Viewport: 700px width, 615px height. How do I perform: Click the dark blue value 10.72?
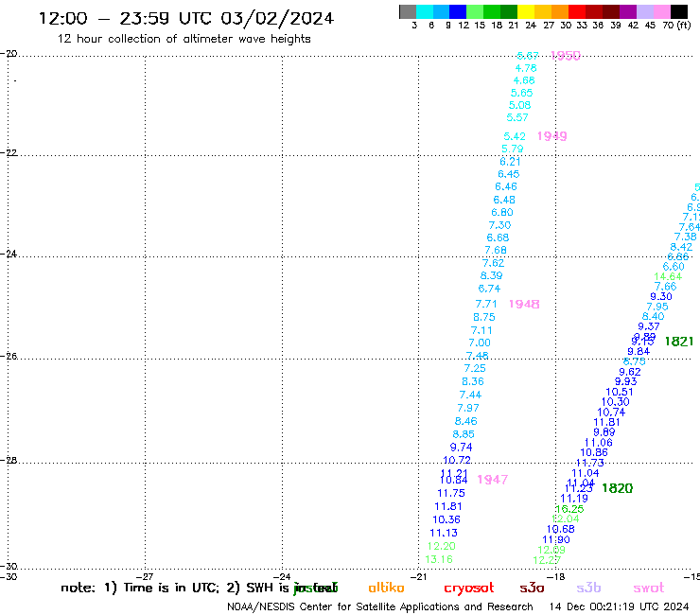pos(457,460)
